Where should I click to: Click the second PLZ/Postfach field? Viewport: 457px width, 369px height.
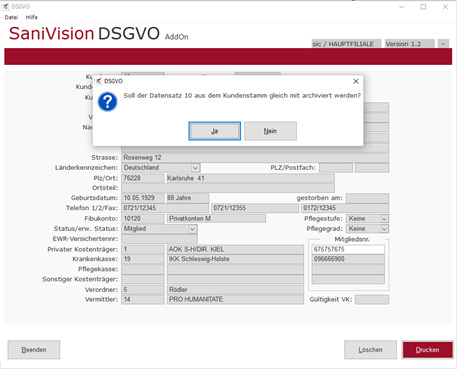(x=372, y=168)
